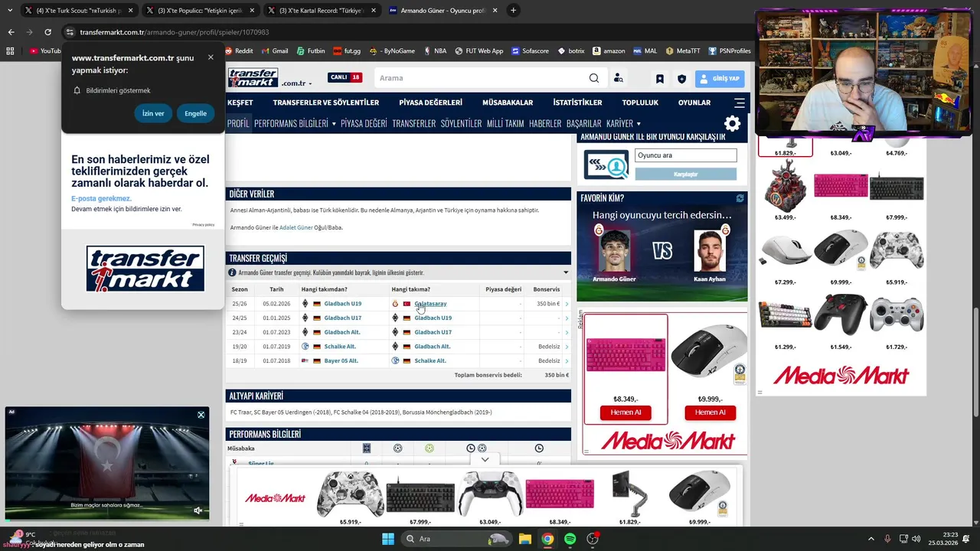Click the Schalke crest in 19/20 row
The width and height of the screenshot is (980, 551).
[305, 347]
